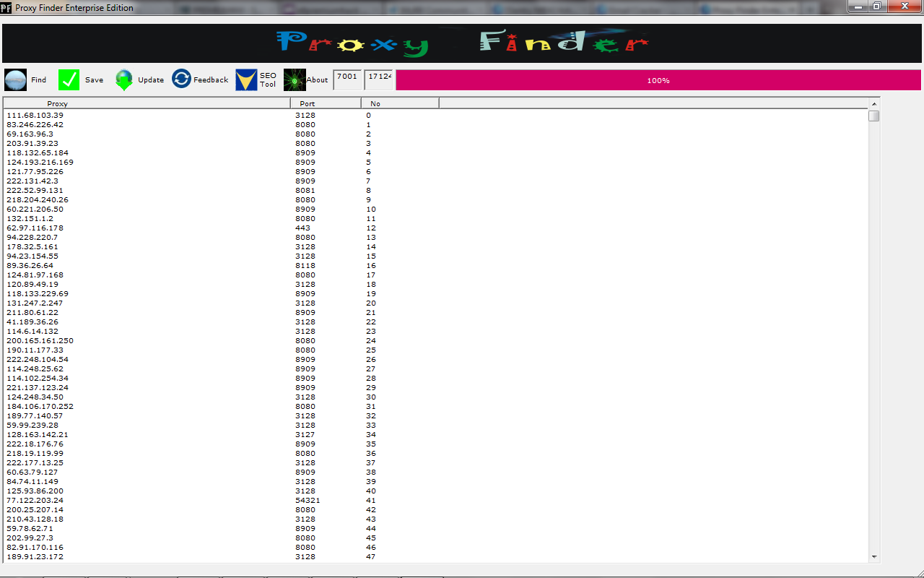Select proxy 222.52.99.131
This screenshot has height=578, width=924.
pos(35,190)
